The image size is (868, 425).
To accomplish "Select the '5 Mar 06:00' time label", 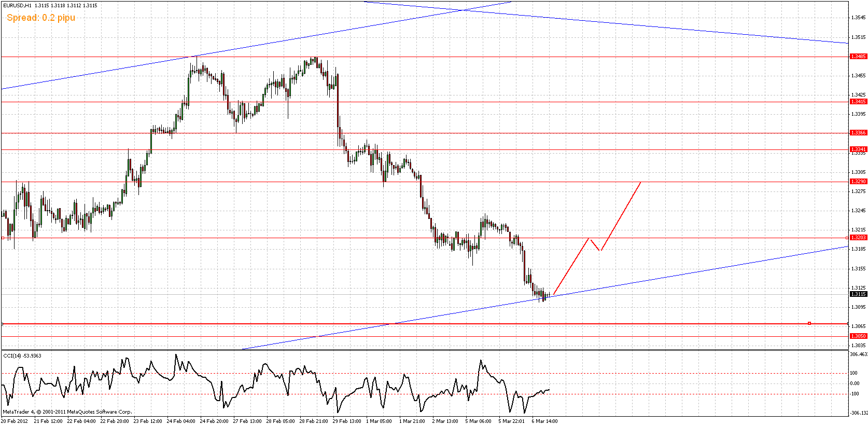I will point(479,421).
